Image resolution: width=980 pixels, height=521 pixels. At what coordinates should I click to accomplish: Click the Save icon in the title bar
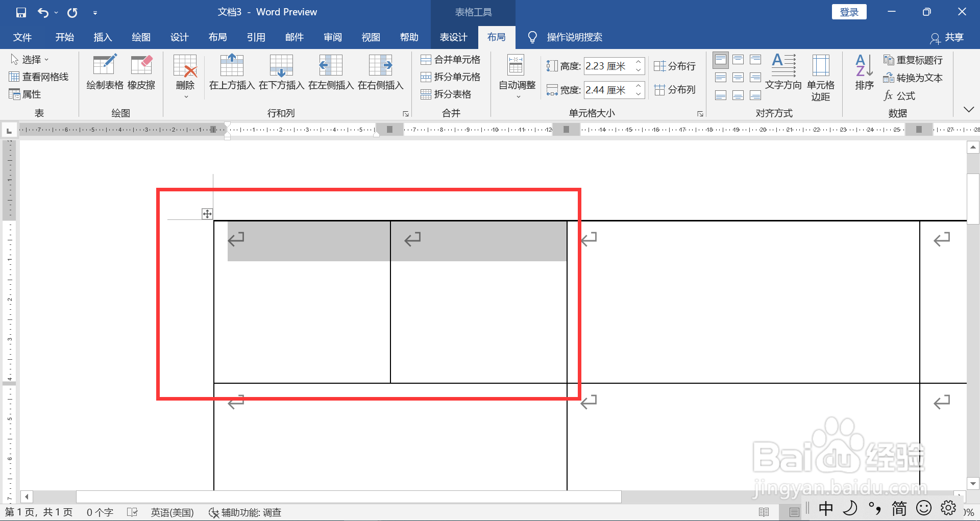(x=21, y=12)
